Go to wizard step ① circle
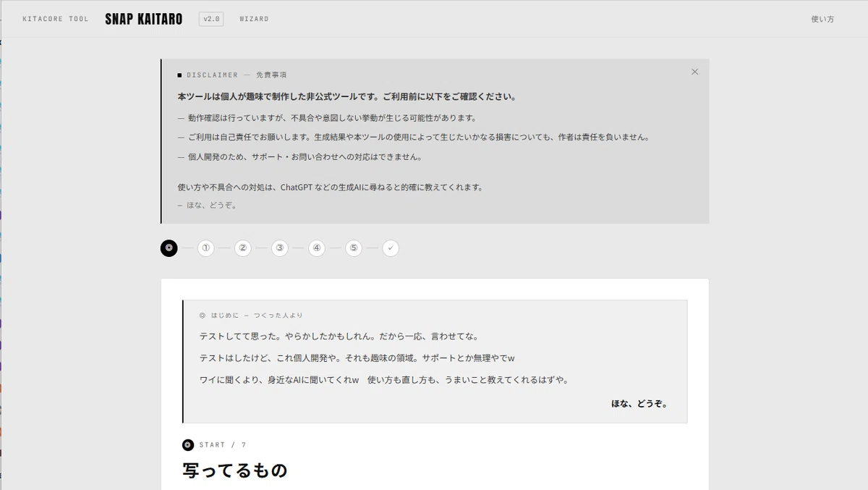The image size is (868, 490). point(206,248)
